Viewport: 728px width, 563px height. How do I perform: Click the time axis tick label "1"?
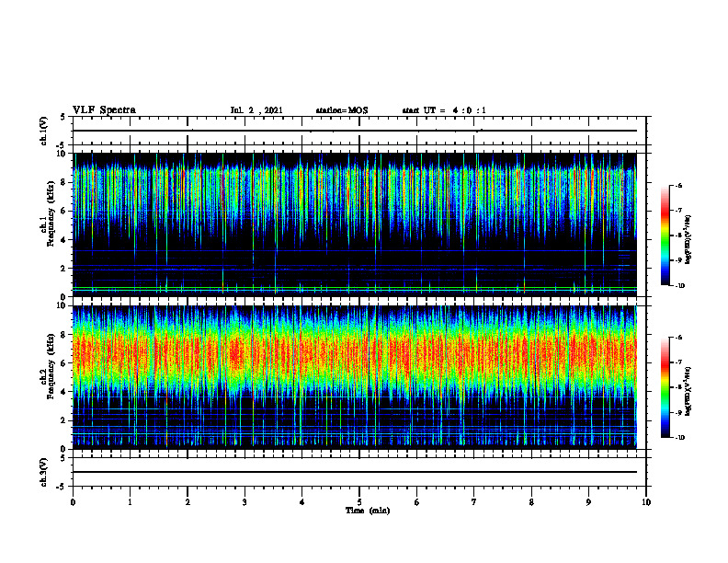coord(130,502)
